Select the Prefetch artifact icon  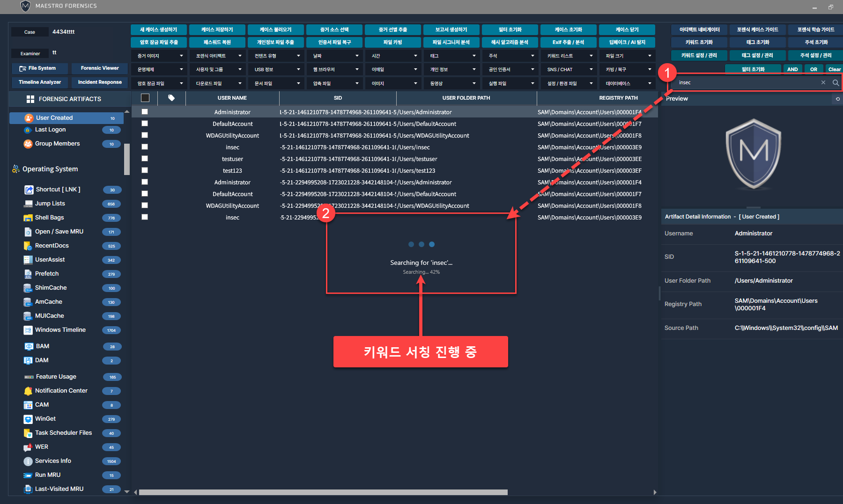[x=28, y=274]
